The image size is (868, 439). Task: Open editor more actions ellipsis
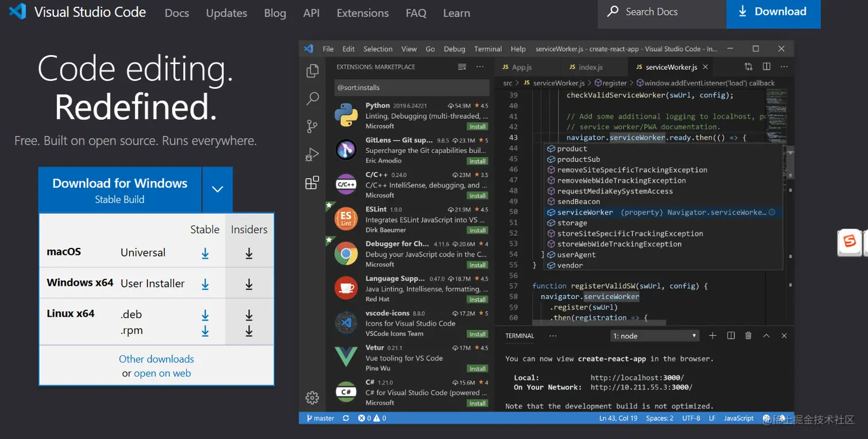click(x=784, y=67)
